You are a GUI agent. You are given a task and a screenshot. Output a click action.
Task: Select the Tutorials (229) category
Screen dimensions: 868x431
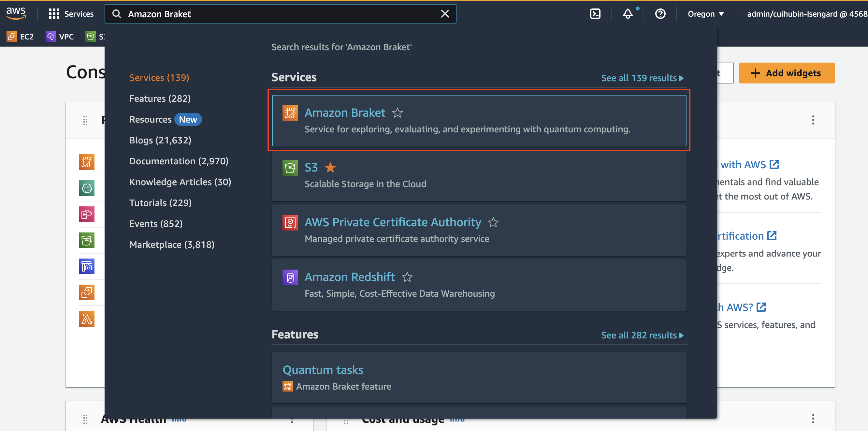click(160, 203)
